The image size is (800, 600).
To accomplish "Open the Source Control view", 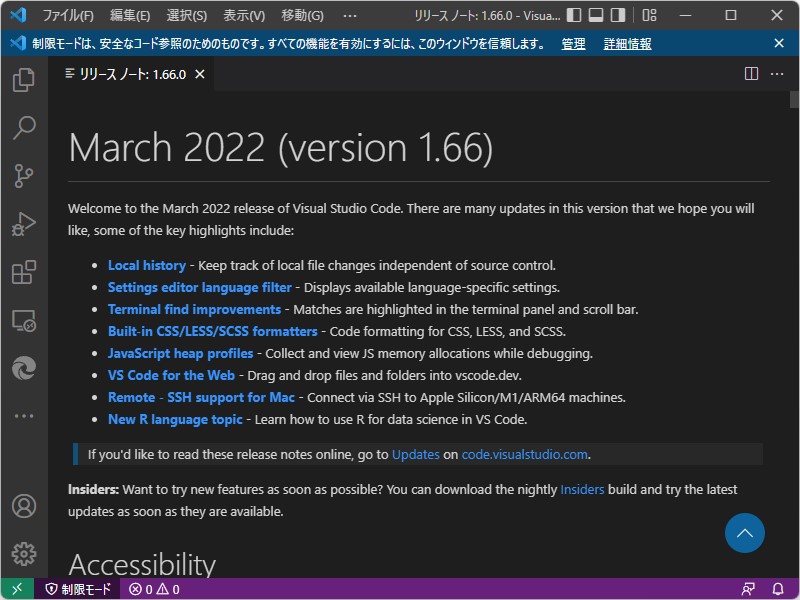I will click(22, 175).
